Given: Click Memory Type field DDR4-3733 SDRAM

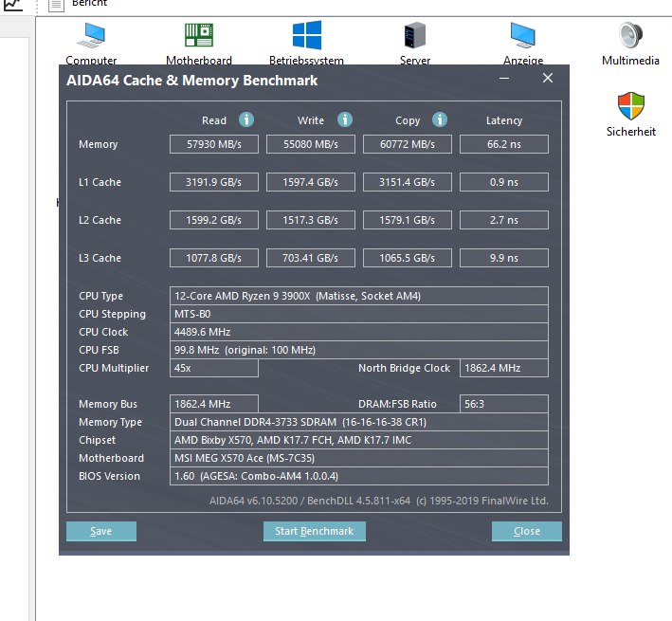Looking at the screenshot, I should pos(359,422).
